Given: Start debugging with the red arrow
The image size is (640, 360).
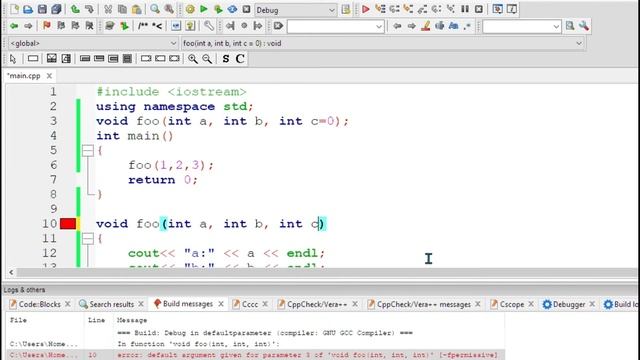Looking at the screenshot, I should coord(366,9).
